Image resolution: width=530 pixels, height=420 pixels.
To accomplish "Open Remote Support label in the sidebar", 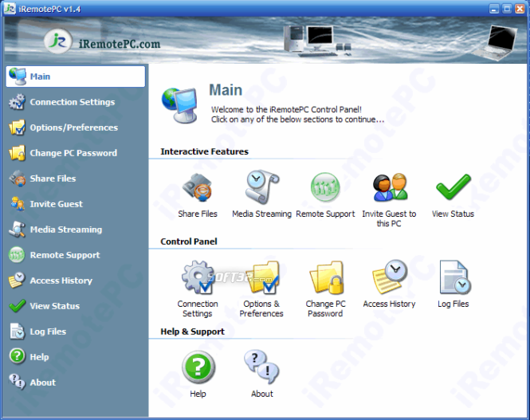I will [65, 255].
